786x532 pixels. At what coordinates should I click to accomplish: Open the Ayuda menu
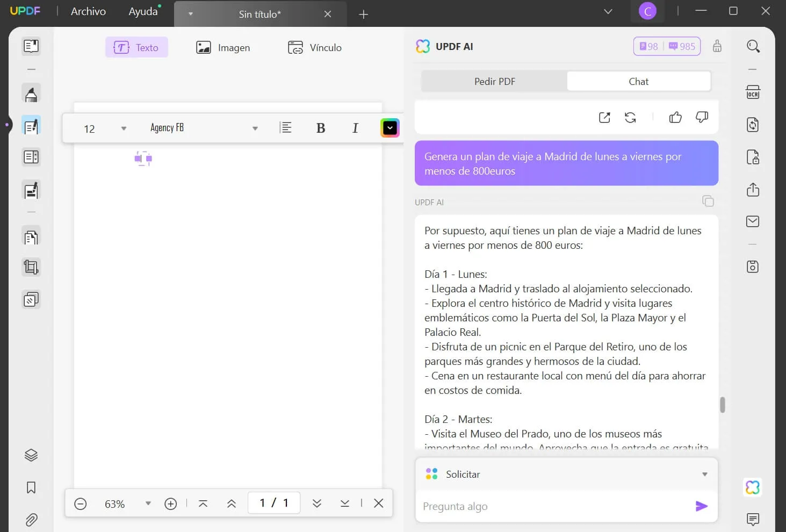[143, 11]
